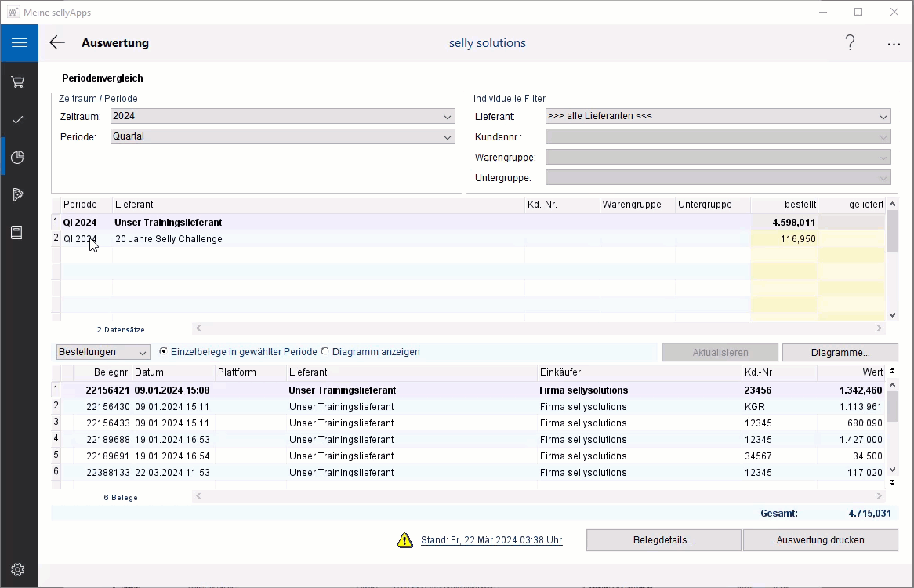Open settings gear in sidebar
This screenshot has height=588, width=914.
coord(19,569)
